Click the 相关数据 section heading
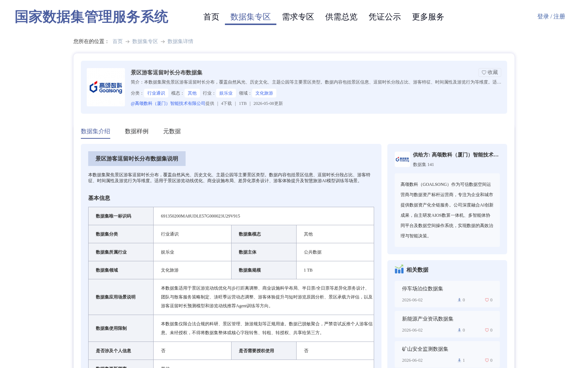 417,270
